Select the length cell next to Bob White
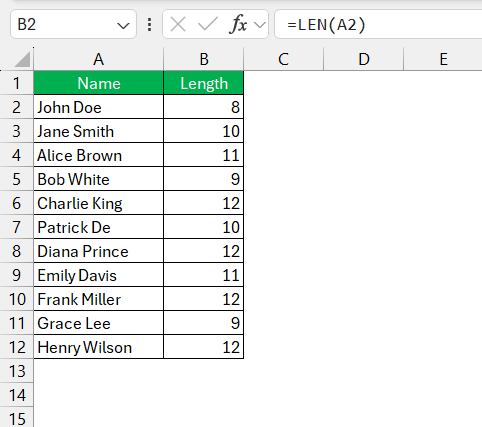Viewport: 482px width, 427px height. tap(204, 179)
